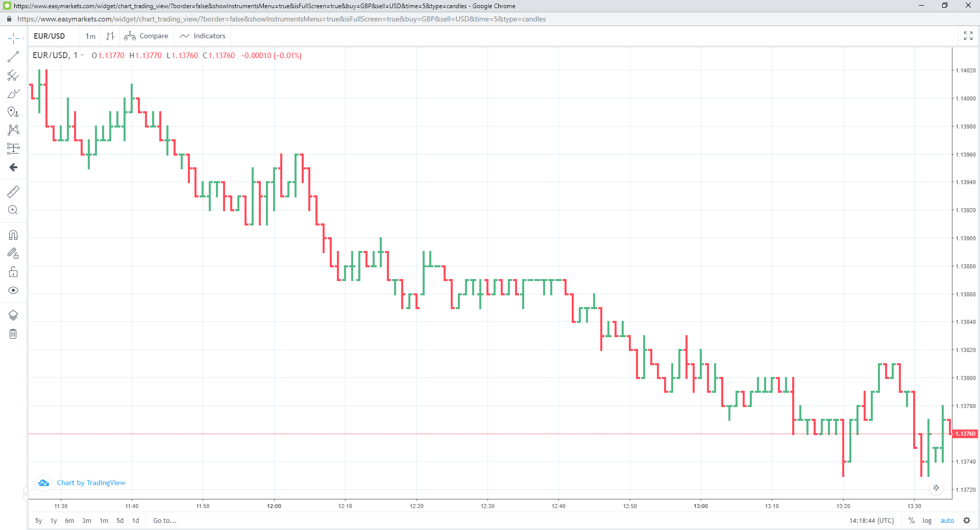Image resolution: width=980 pixels, height=530 pixels.
Task: Open the pitchfork drawing tool
Action: 13,75
